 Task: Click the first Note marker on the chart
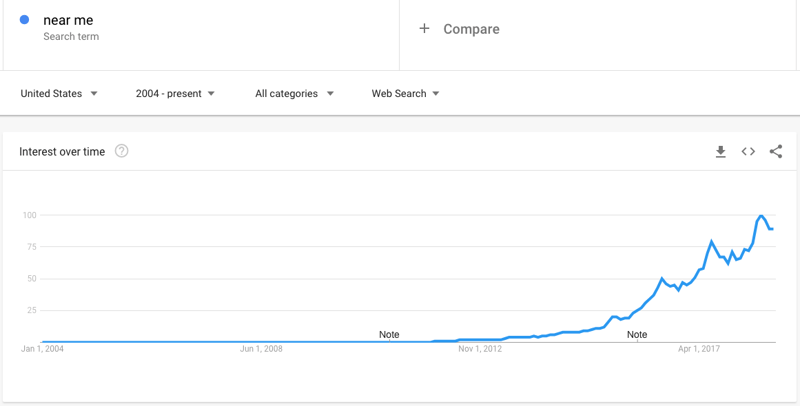click(389, 335)
